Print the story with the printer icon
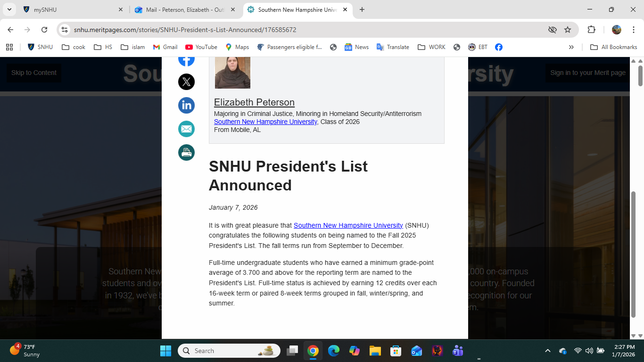The width and height of the screenshot is (644, 362). tap(186, 152)
